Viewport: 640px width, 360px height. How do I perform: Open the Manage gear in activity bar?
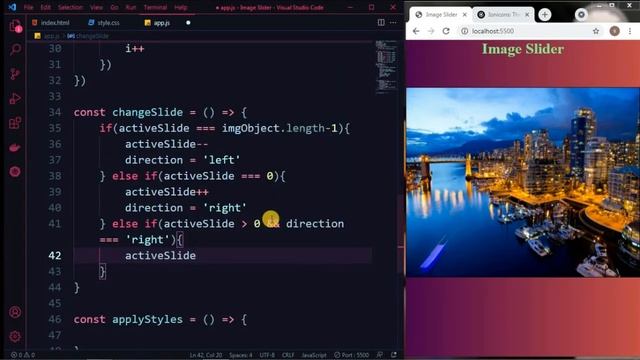(x=15, y=336)
